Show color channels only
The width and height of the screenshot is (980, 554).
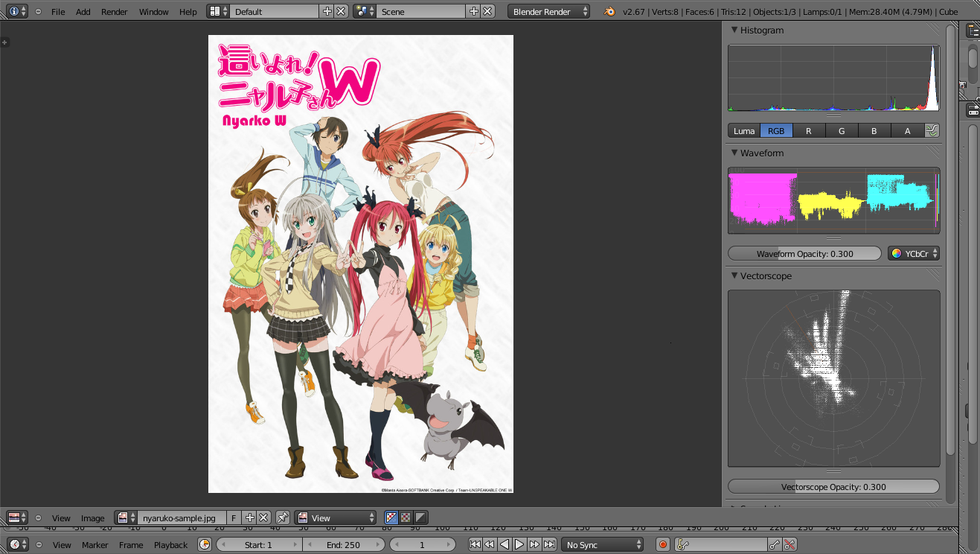coord(406,518)
